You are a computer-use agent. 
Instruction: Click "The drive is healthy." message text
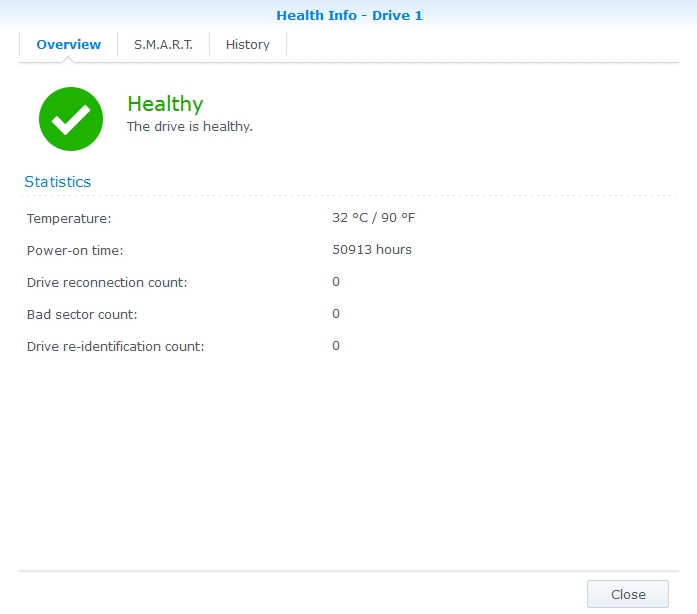tap(189, 127)
